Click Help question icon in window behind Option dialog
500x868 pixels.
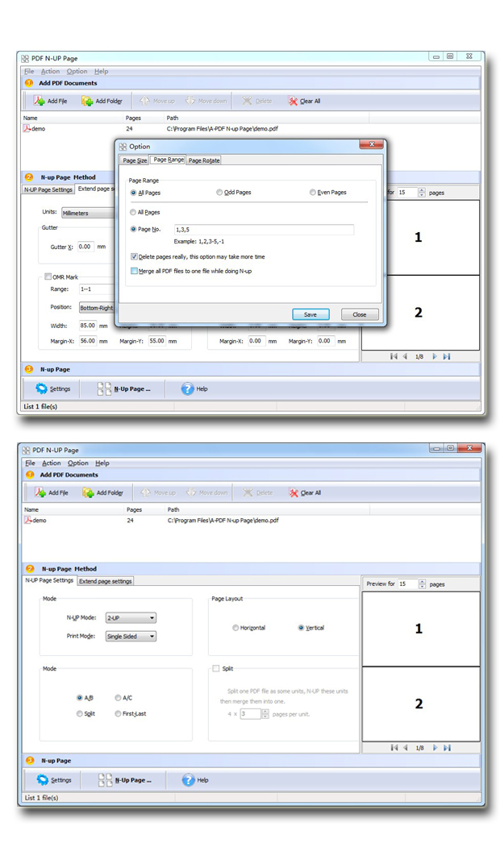coord(187,388)
